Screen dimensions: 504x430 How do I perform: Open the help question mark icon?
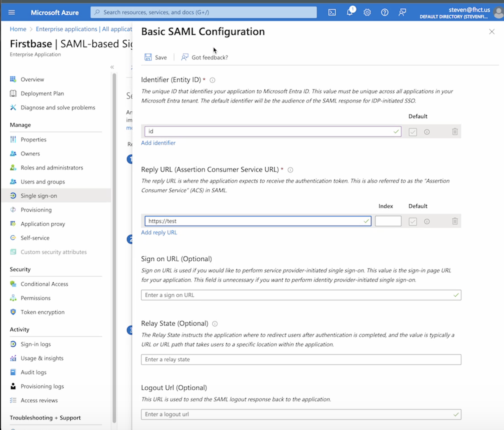tap(385, 12)
